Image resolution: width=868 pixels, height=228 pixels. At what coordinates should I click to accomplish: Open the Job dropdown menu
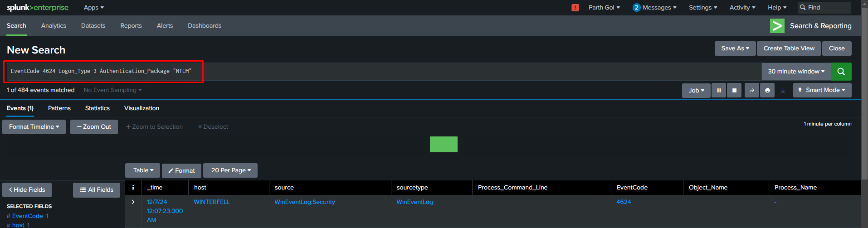[x=696, y=90]
